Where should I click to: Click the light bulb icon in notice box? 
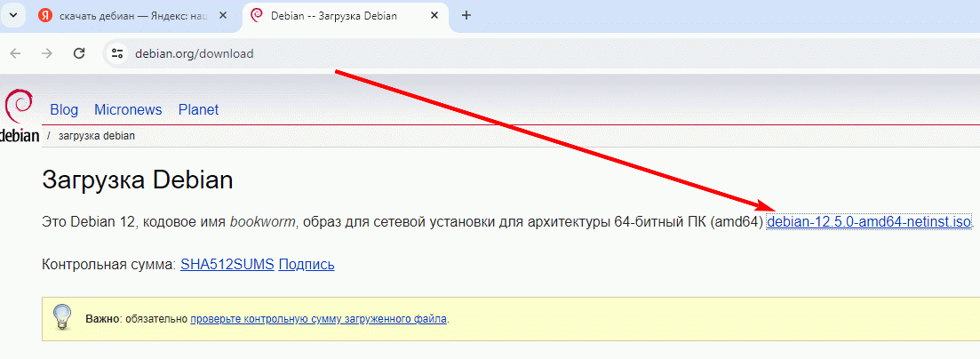tap(62, 318)
